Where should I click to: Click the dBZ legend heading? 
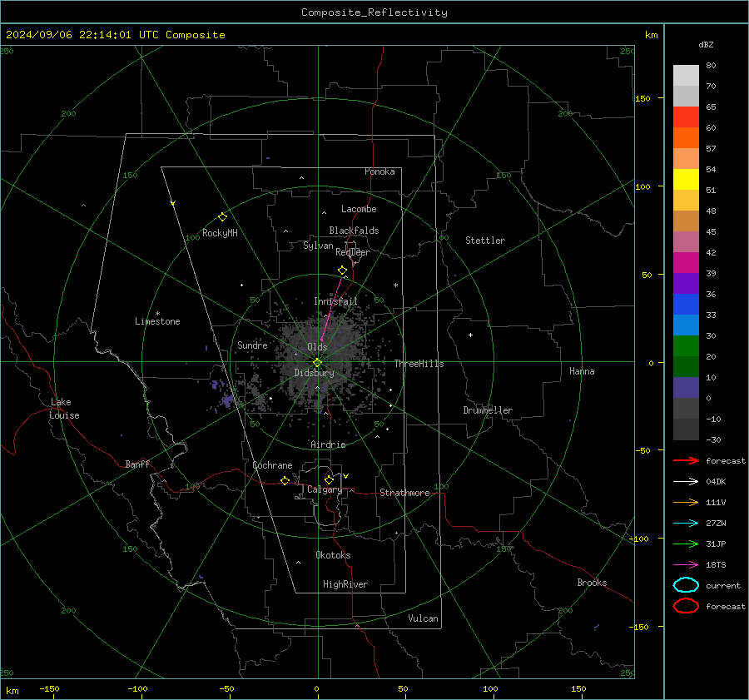pos(706,45)
